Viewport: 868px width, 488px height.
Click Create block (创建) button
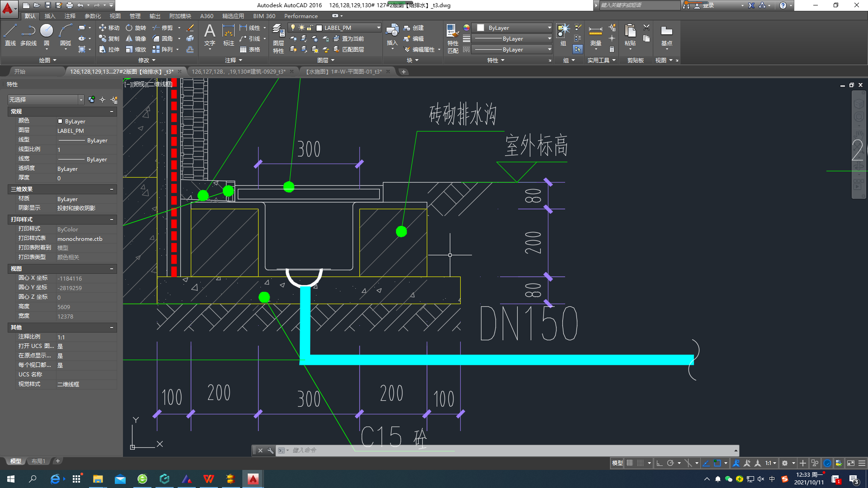413,28
